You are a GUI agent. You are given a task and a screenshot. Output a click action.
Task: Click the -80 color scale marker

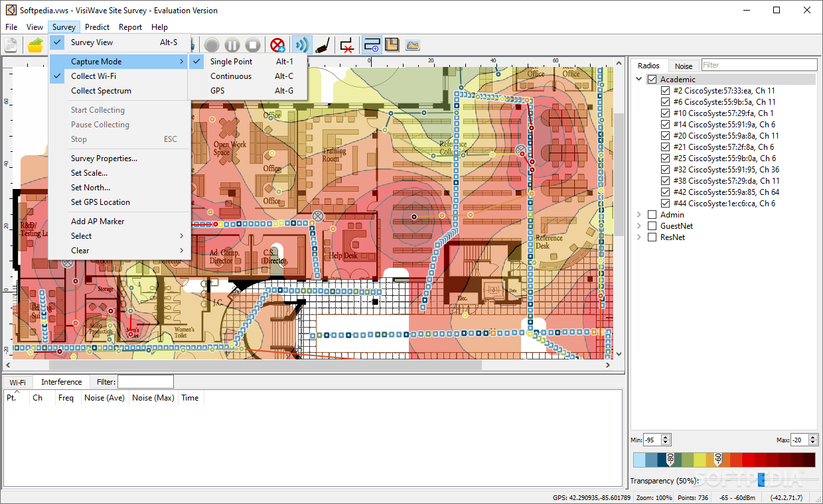670,459
